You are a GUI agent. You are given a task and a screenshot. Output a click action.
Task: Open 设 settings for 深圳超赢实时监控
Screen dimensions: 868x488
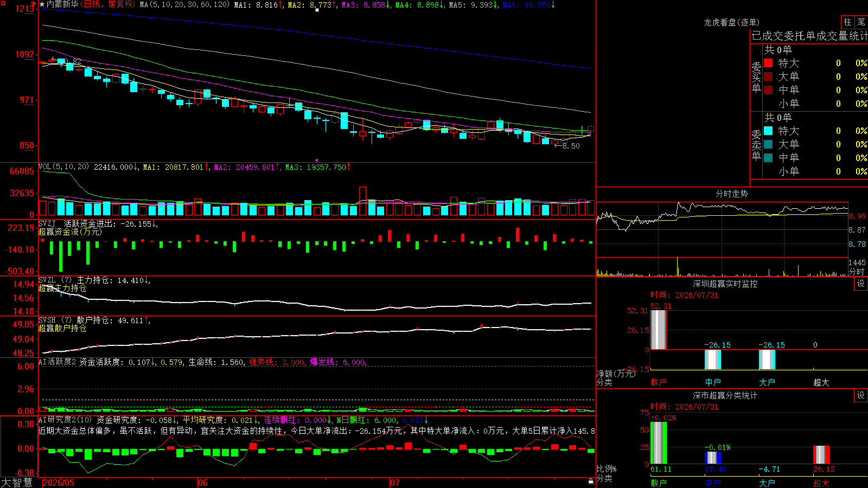pos(861,284)
